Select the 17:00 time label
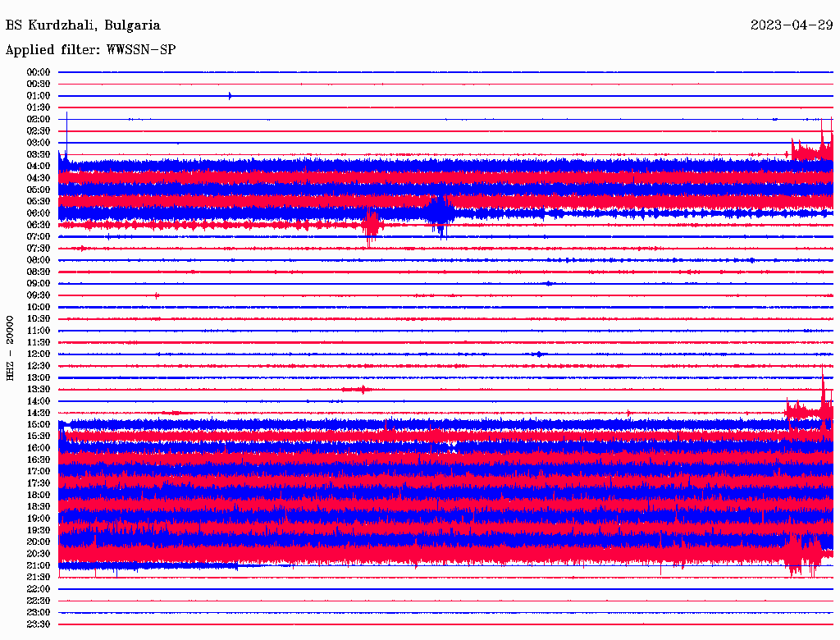Viewport: 840px width, 640px height. click(x=39, y=471)
